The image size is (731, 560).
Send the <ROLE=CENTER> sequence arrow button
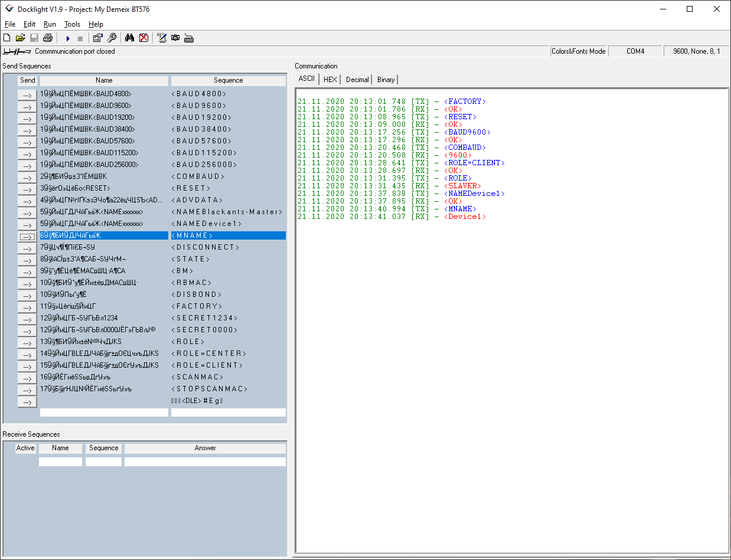pos(27,354)
